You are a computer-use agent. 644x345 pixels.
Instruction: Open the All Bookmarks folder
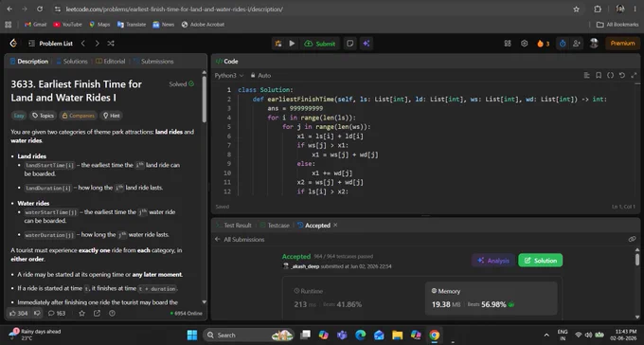(617, 25)
